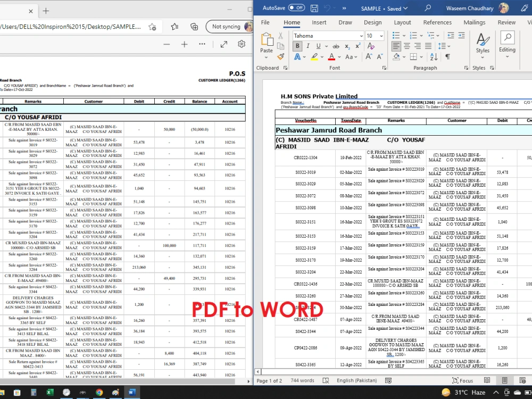Open Styles gallery icon
This screenshot has height=399, width=532.
[483, 40]
